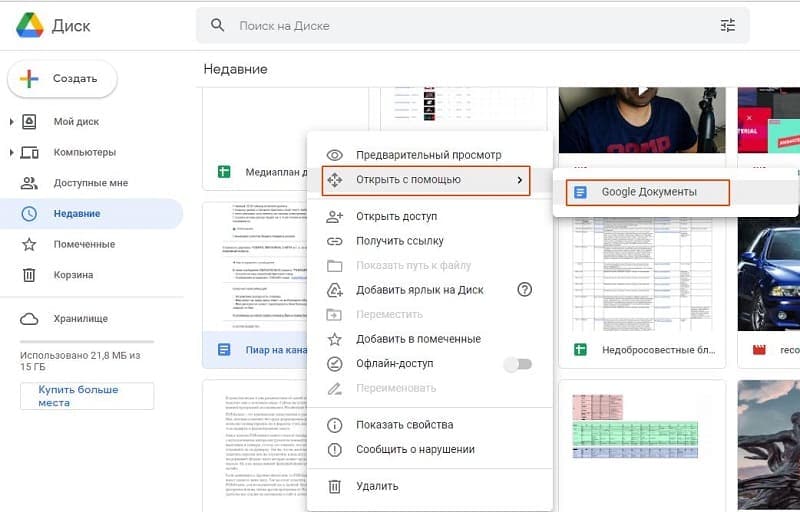Choose Сообщить о нарушении entry
Viewport: 800px width, 512px height.
[x=430, y=449]
